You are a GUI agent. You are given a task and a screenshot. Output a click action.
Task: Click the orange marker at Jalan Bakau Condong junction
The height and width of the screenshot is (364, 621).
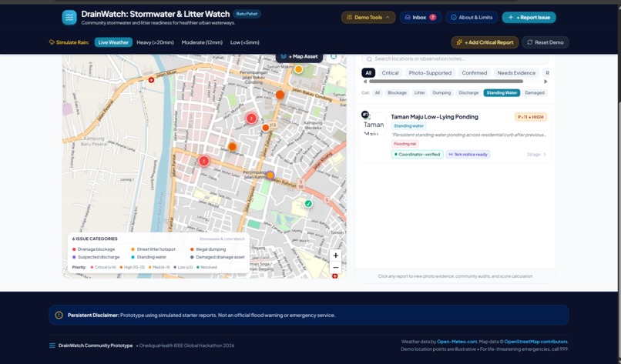pos(280,95)
